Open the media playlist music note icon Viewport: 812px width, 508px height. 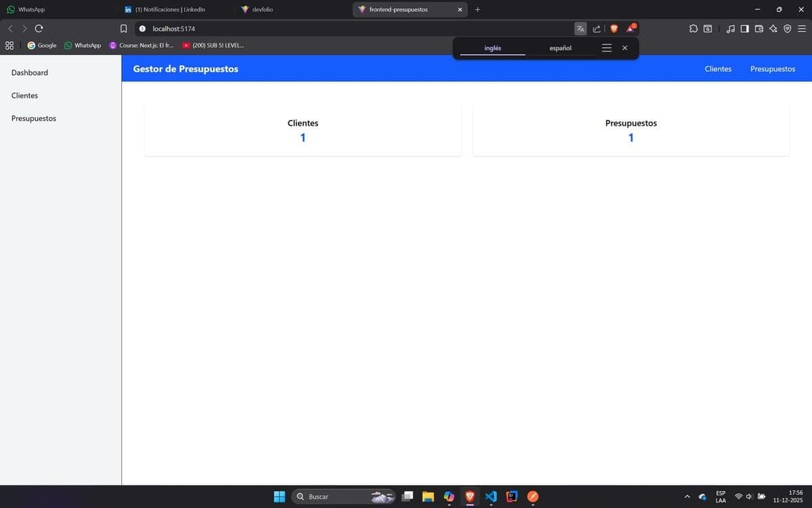click(x=731, y=28)
